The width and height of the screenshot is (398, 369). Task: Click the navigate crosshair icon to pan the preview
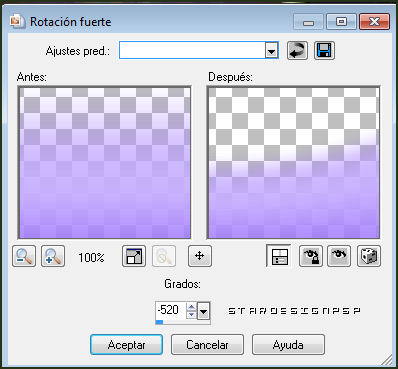(200, 256)
